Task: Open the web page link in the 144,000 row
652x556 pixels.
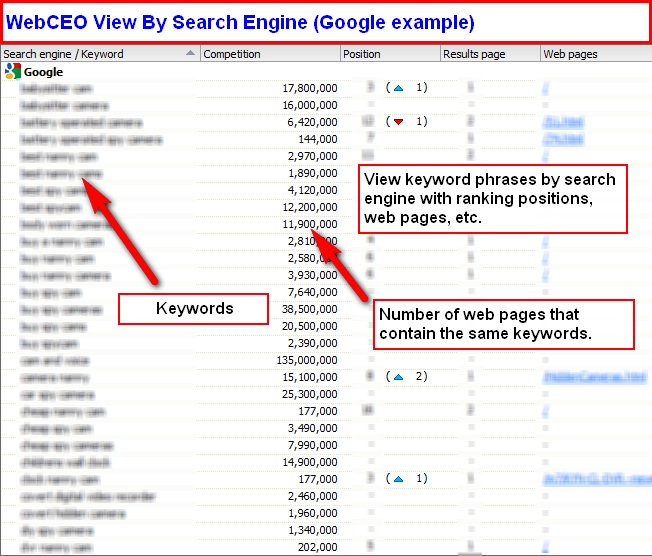Action: pos(563,139)
